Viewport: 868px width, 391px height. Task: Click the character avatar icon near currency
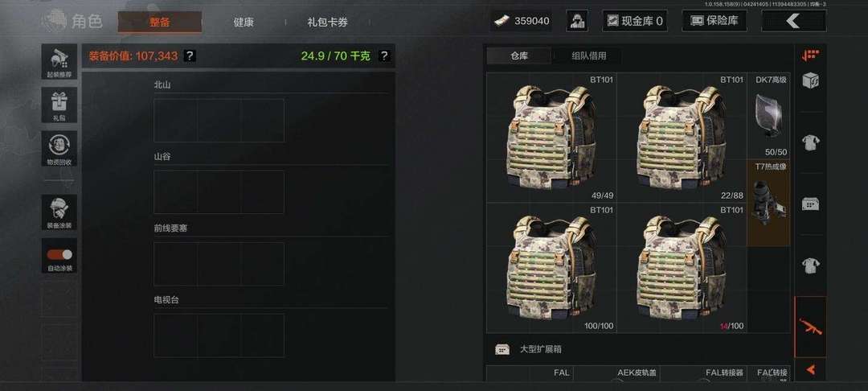tap(577, 21)
